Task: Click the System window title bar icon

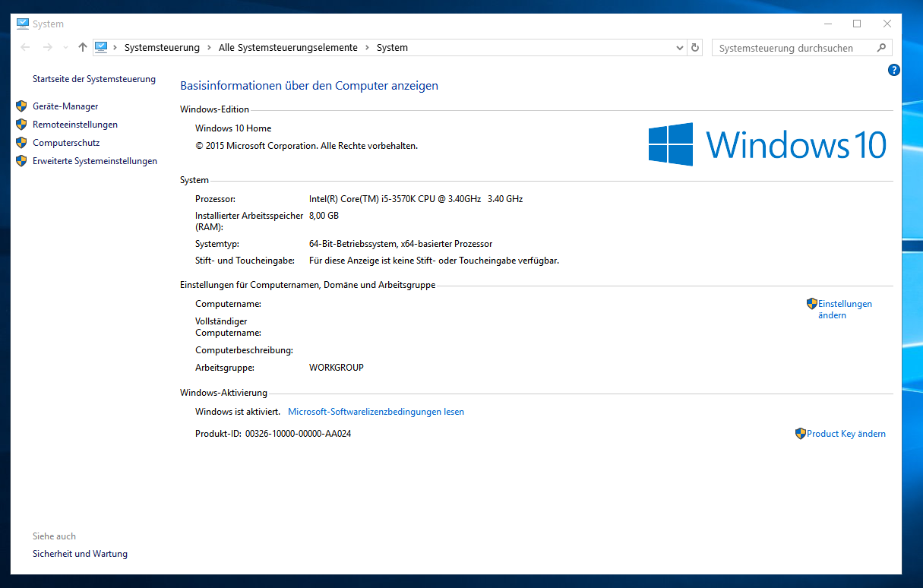Action: click(23, 24)
